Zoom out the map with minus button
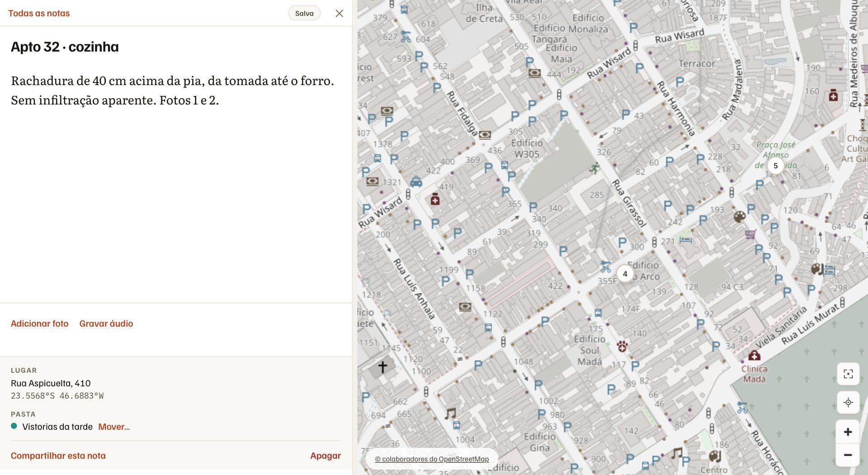The width and height of the screenshot is (868, 475). (848, 455)
